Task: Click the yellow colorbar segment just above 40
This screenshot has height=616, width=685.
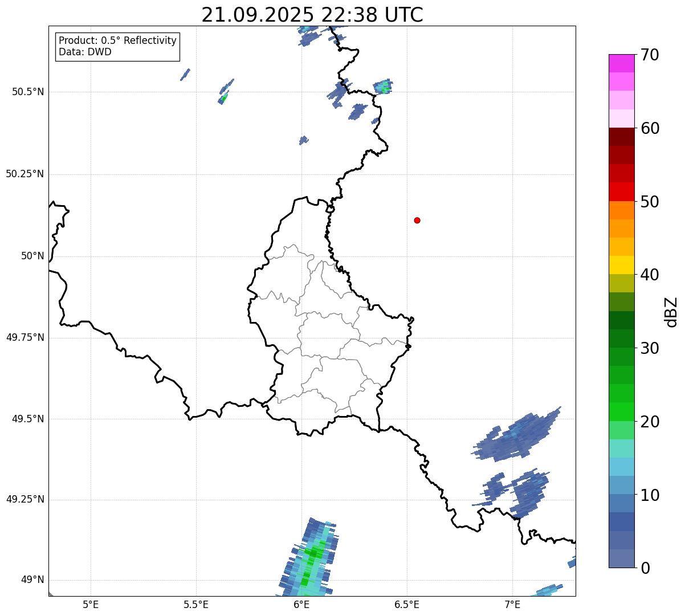Action: point(621,265)
